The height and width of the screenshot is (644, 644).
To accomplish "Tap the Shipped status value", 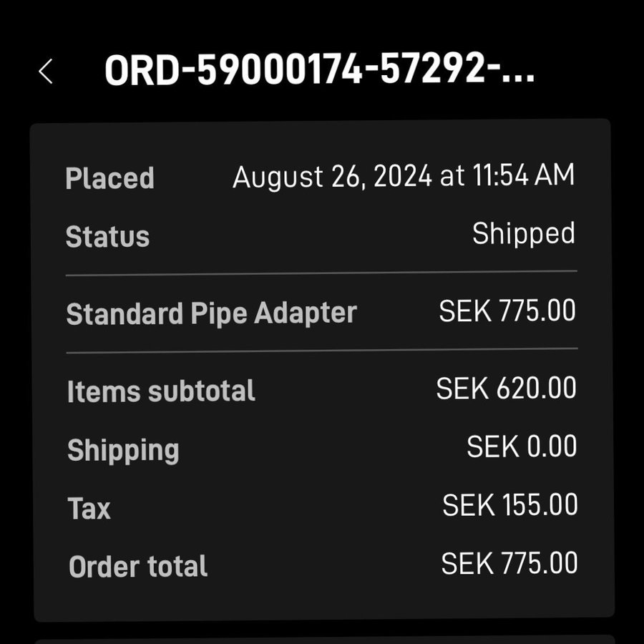I will click(x=523, y=234).
